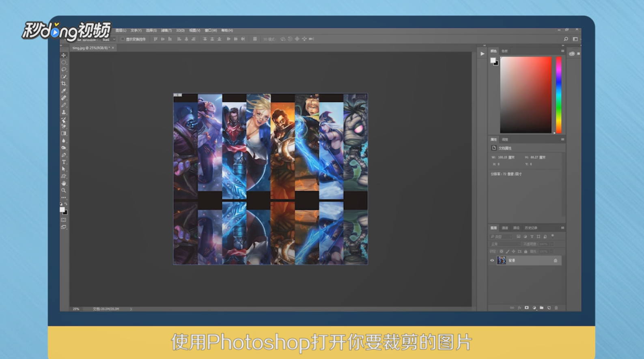Image resolution: width=644 pixels, height=359 pixels.
Task: Select the Path Selection tool
Action: coord(64,169)
